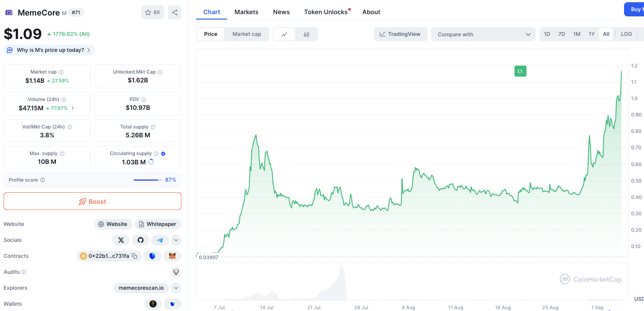Open the Whitepaper link
The width and height of the screenshot is (644, 311).
point(158,224)
